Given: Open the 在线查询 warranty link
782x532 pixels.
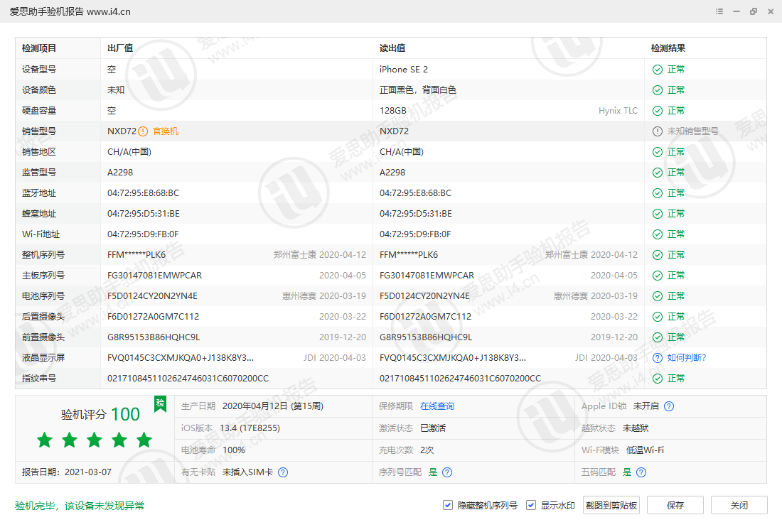Looking at the screenshot, I should pyautogui.click(x=436, y=406).
